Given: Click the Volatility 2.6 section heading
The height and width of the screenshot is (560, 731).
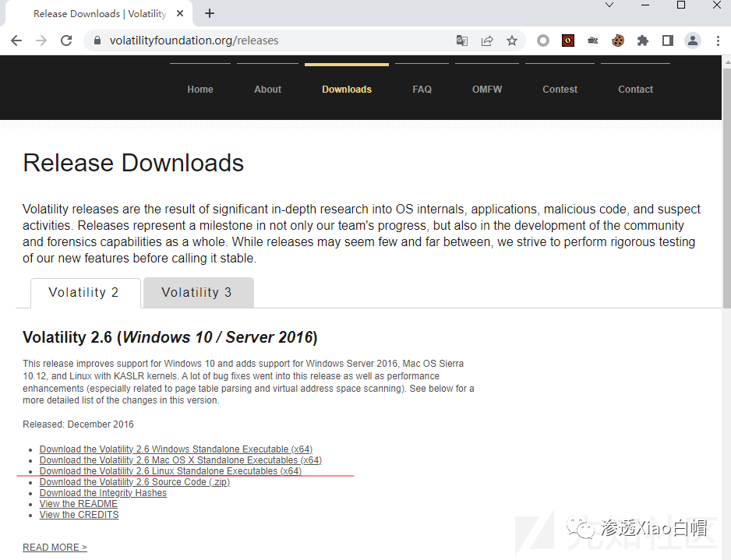Looking at the screenshot, I should click(x=170, y=336).
